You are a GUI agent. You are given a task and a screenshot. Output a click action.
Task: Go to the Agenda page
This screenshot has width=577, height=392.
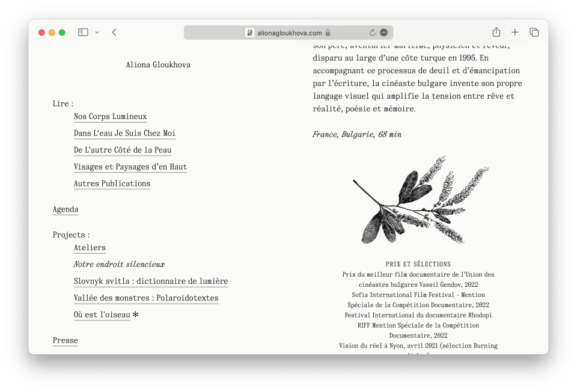tap(66, 209)
